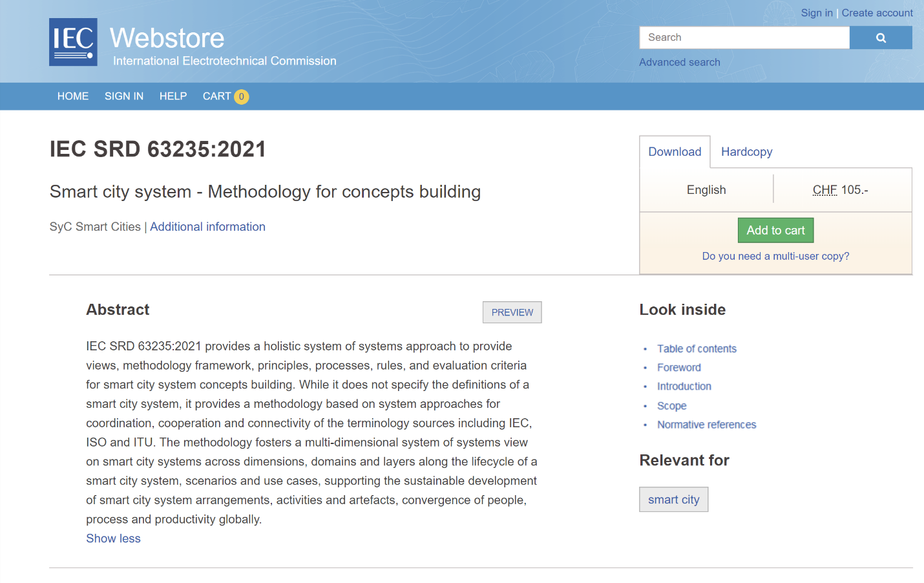Open the multi-user copy link

click(x=775, y=256)
